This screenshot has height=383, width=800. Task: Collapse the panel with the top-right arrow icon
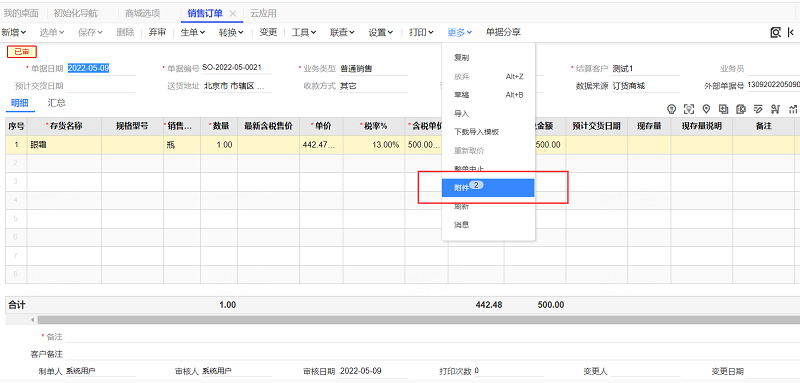click(x=791, y=33)
